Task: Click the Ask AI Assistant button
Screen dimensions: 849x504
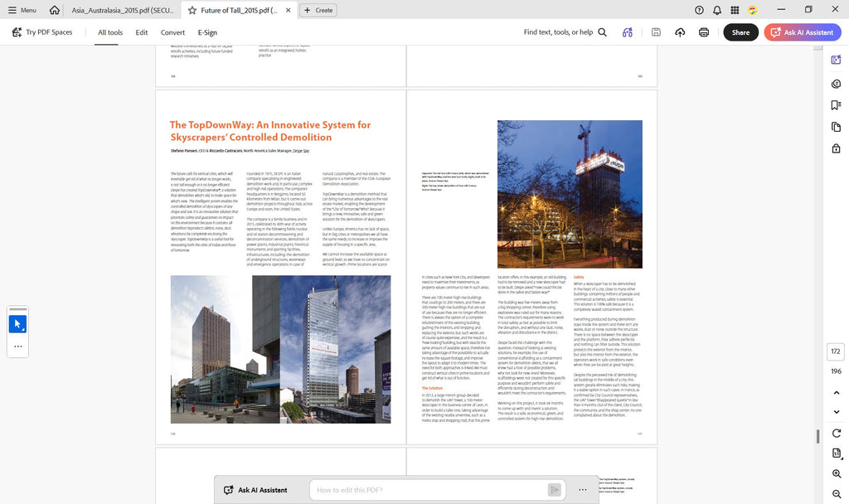Action: coord(803,32)
